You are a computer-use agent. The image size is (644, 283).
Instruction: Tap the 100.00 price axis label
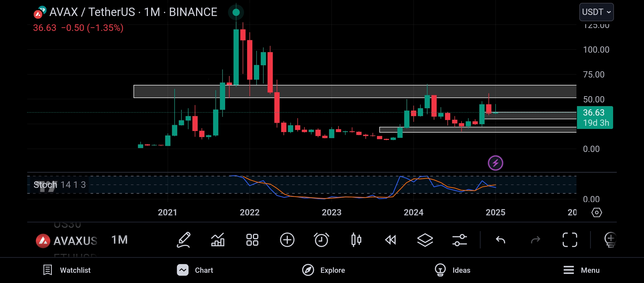coord(596,50)
